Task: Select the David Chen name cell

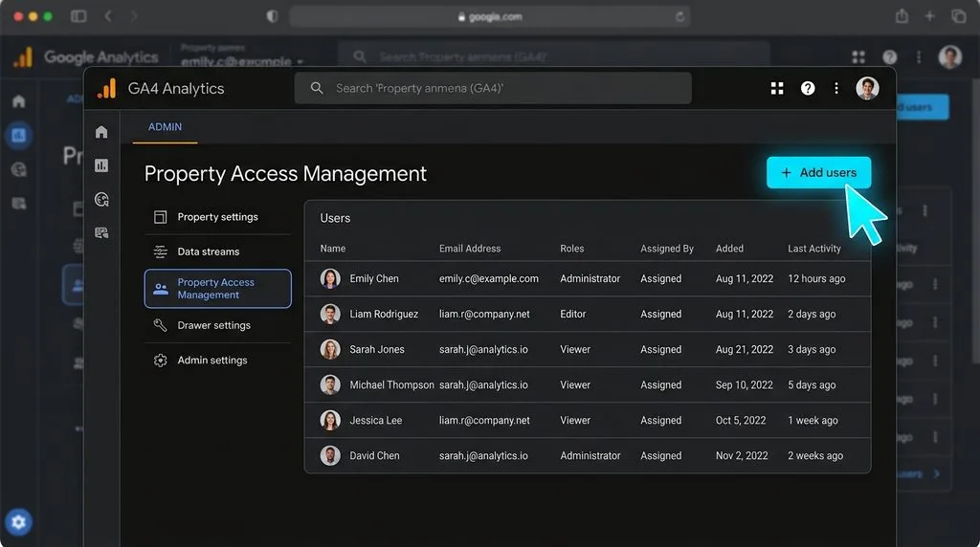Action: [374, 456]
